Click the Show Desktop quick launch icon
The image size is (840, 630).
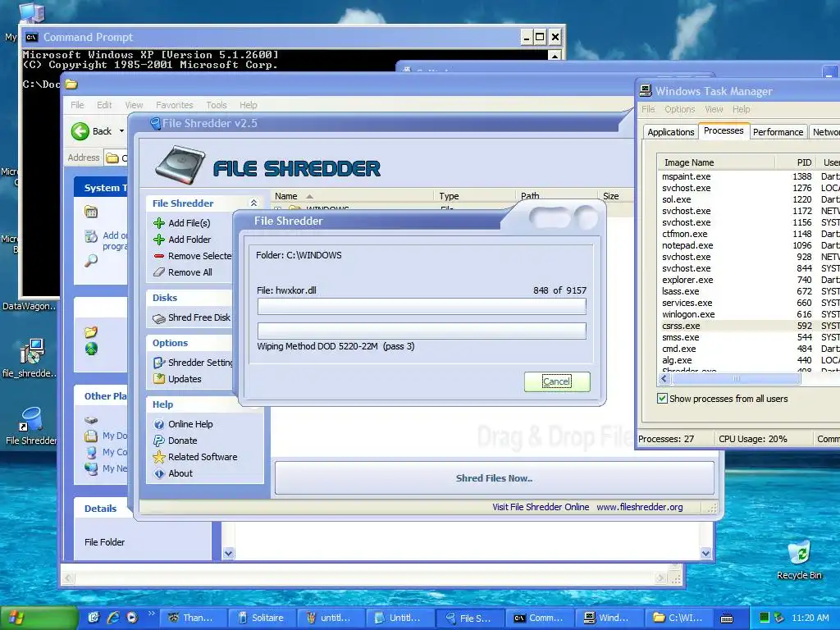pyautogui.click(x=94, y=618)
